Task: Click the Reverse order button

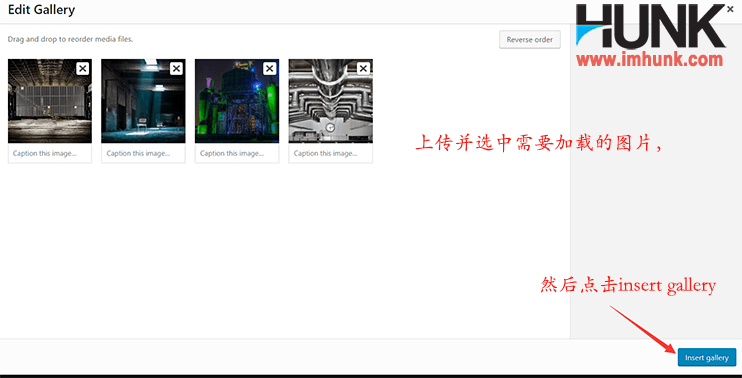Action: point(530,40)
